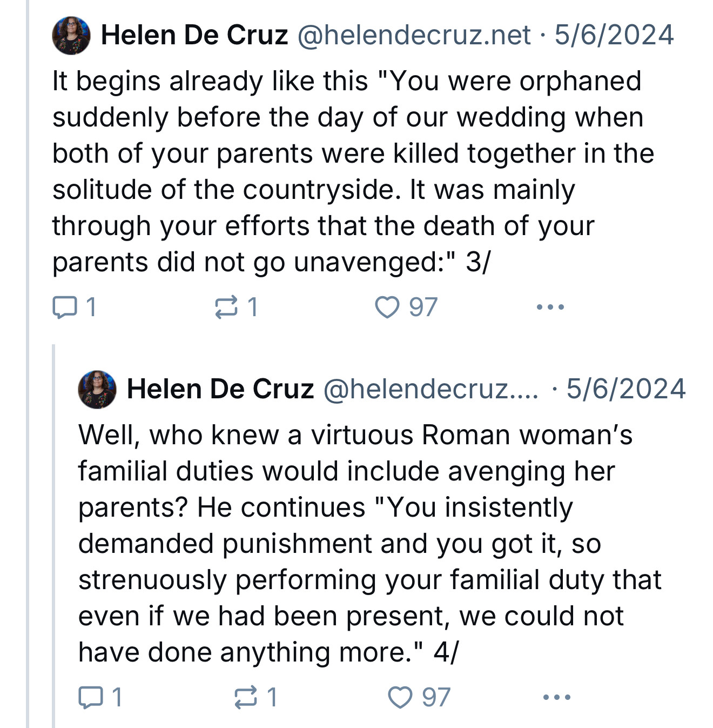Click reply icon on the 3/ post
This screenshot has width=713, height=728.
point(64,308)
